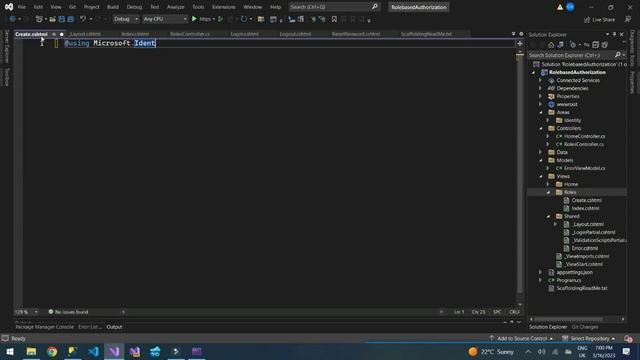The width and height of the screenshot is (640, 360).
Task: Click the Live Share button
Action: point(599,19)
